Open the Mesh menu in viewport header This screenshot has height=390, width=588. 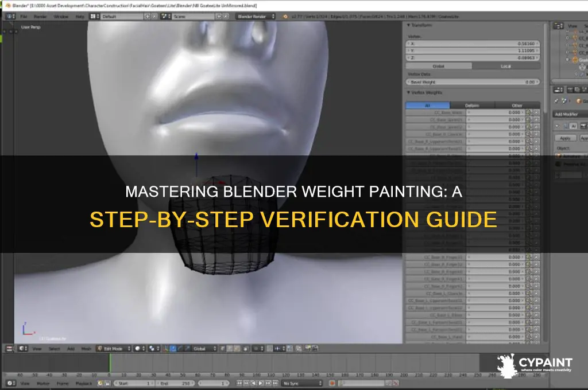(86, 349)
